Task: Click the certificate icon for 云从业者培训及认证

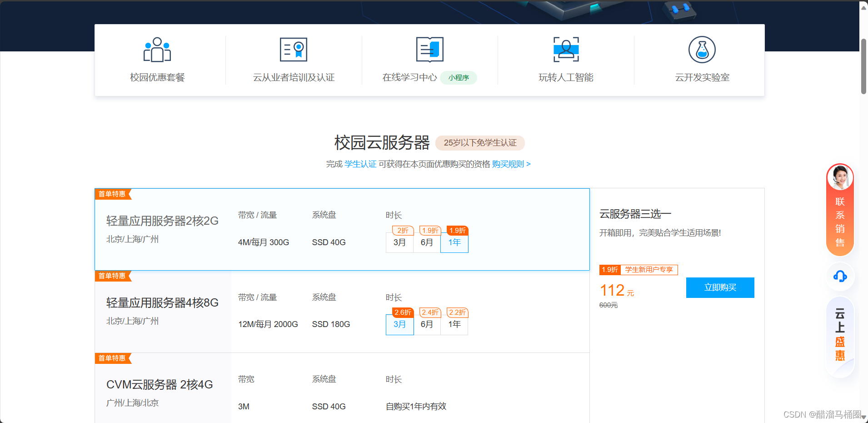Action: 294,50
